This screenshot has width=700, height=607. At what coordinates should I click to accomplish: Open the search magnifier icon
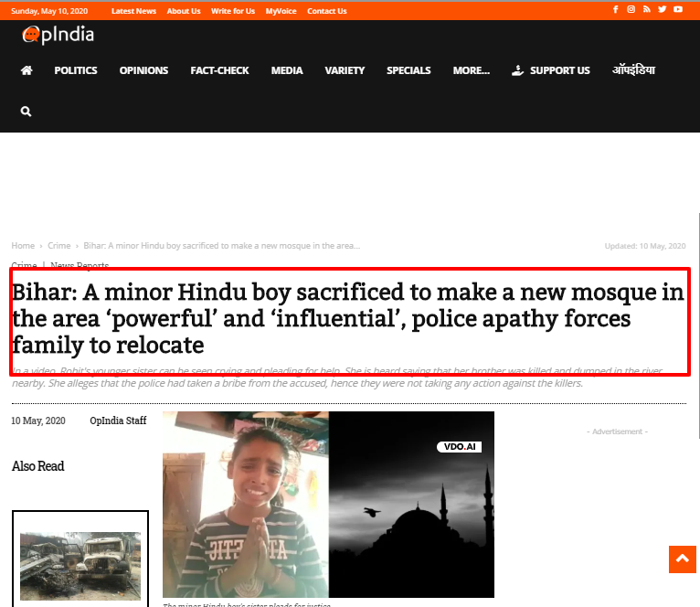pyautogui.click(x=26, y=112)
